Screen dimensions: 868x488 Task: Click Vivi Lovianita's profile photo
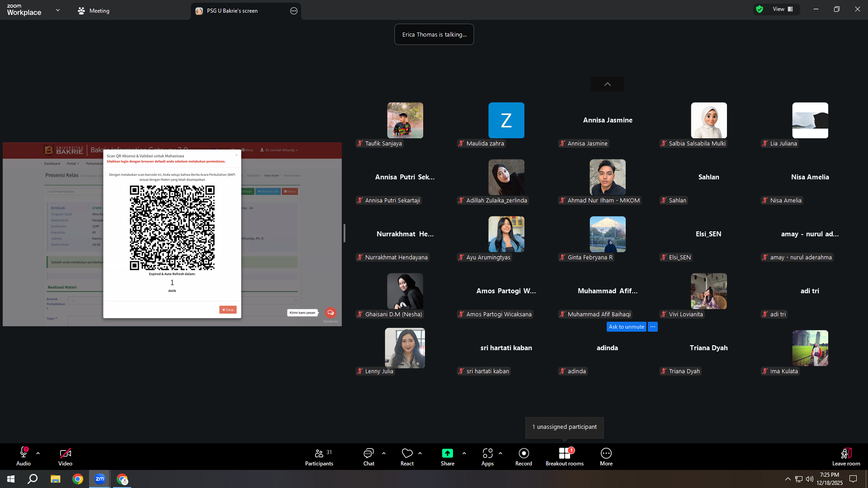[709, 291]
